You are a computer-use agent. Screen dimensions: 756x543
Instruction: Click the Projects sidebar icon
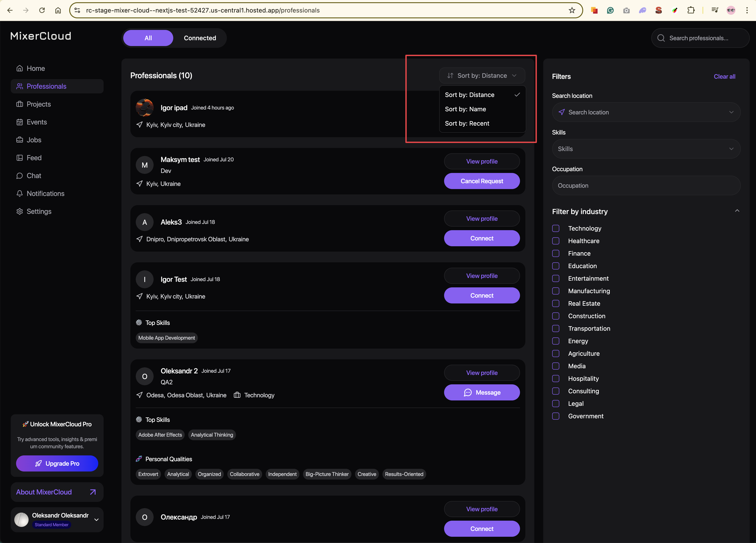pos(20,104)
